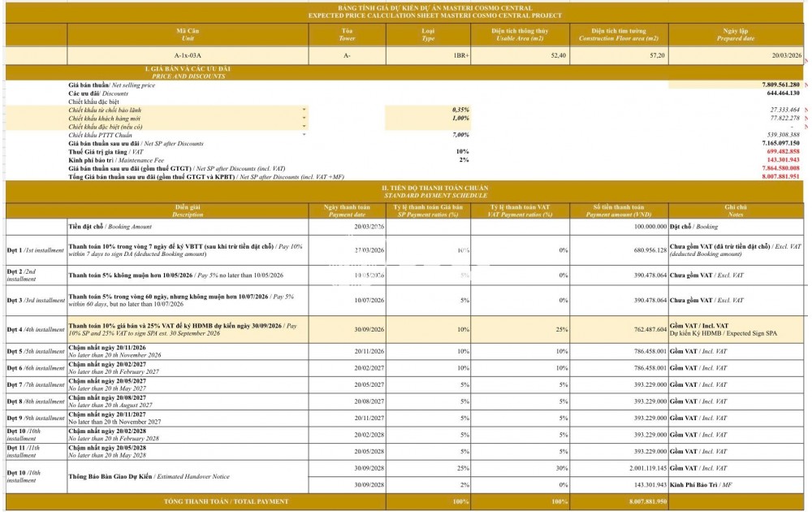
Task: Select VAT amount 699.482.858
Action: pyautogui.click(x=783, y=151)
